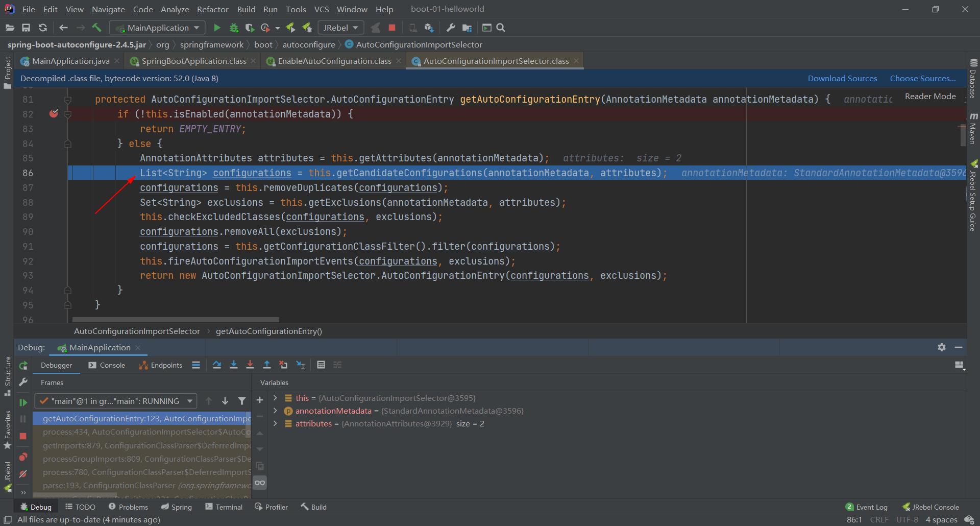
Task: Toggle Structure tool window on left edge
Action: click(x=7, y=376)
